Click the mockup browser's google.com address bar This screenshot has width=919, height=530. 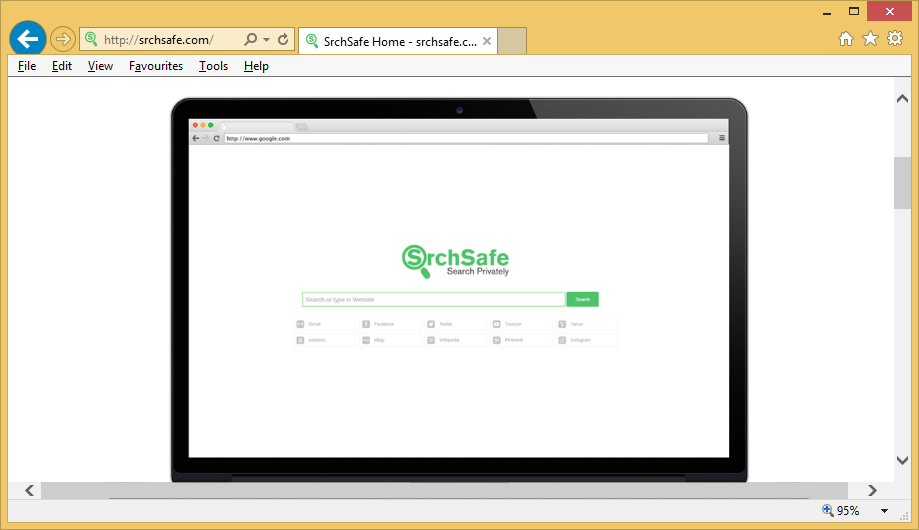466,138
